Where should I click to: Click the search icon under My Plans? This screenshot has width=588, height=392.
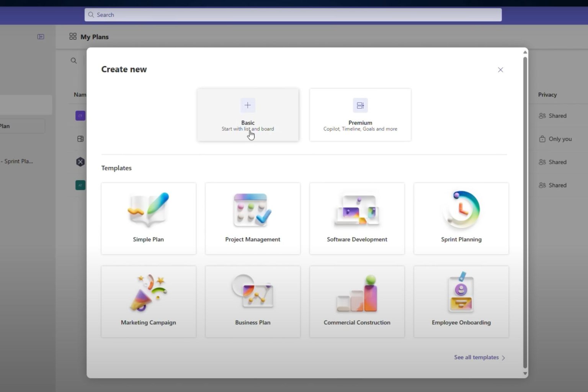click(73, 60)
